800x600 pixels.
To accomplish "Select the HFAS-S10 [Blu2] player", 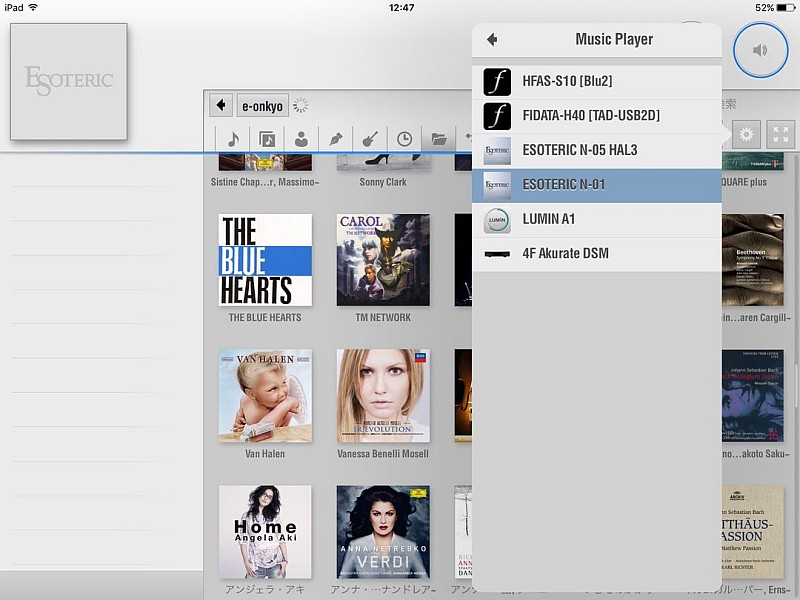I will [x=596, y=81].
